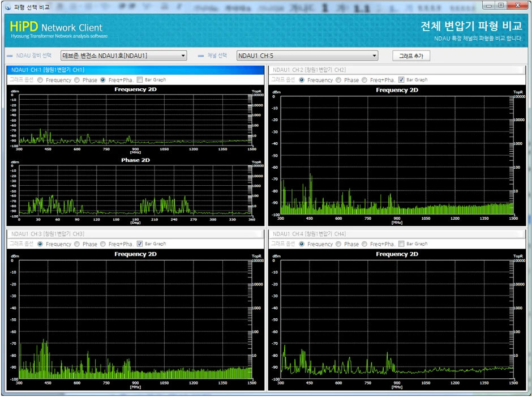The height and width of the screenshot is (397, 532).
Task: Enable Bar Graph checkbox in CH:4 panel
Action: tap(401, 244)
